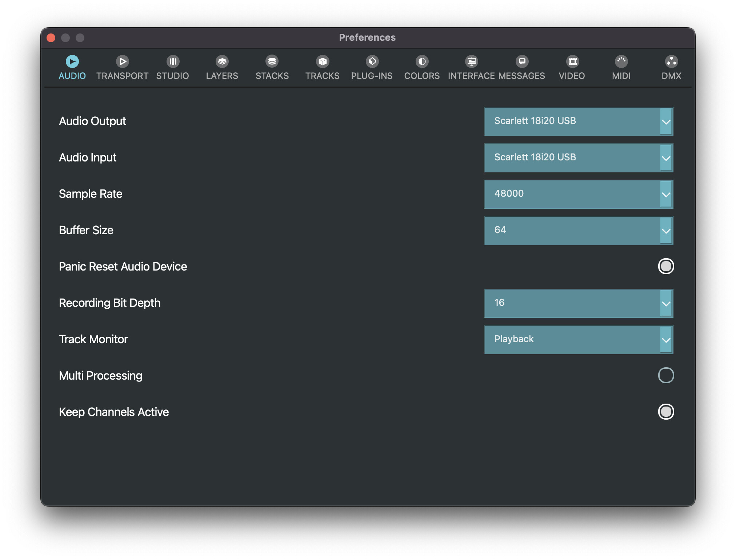The image size is (736, 560).
Task: Switch to the STUDIO tab label
Action: coord(173,76)
